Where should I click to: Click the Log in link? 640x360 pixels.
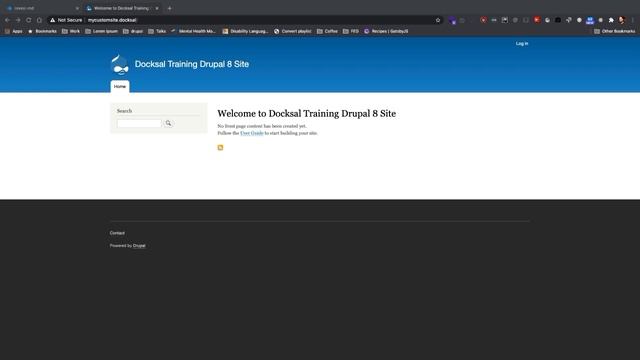[522, 43]
